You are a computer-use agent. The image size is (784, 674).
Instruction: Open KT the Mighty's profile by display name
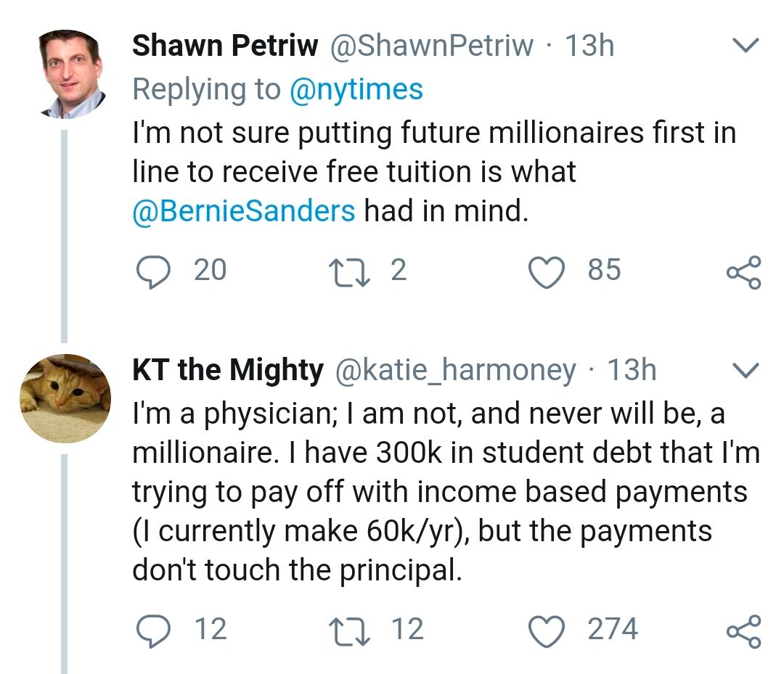[228, 370]
